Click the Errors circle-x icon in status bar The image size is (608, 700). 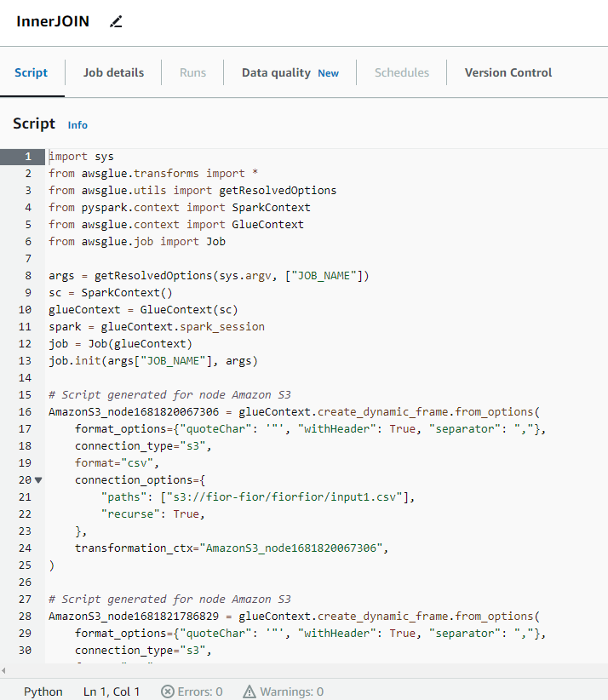[168, 691]
